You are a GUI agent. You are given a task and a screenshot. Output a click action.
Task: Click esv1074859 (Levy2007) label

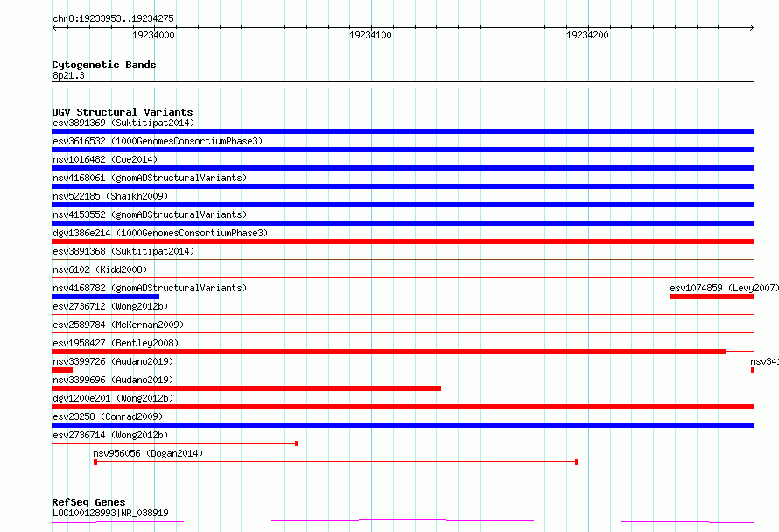725,288
